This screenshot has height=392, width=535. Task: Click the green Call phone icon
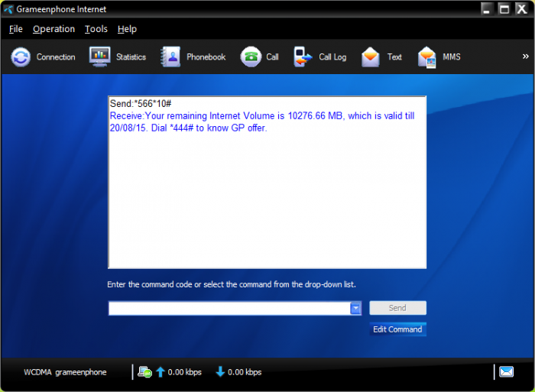point(251,57)
